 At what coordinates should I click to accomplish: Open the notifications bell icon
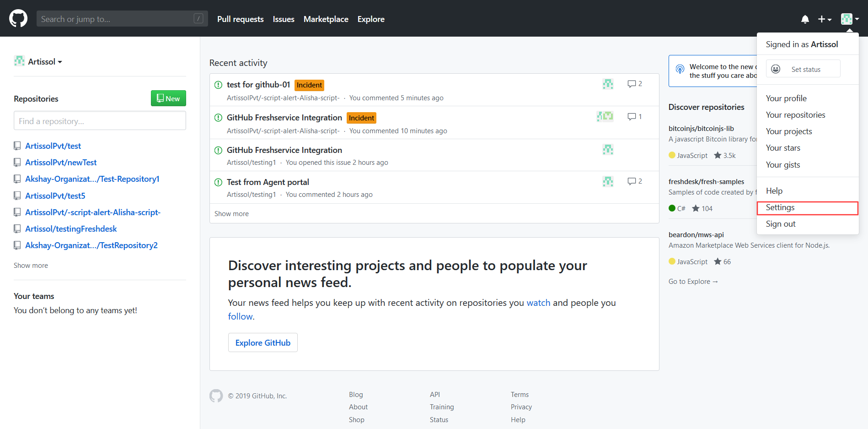[x=805, y=19]
